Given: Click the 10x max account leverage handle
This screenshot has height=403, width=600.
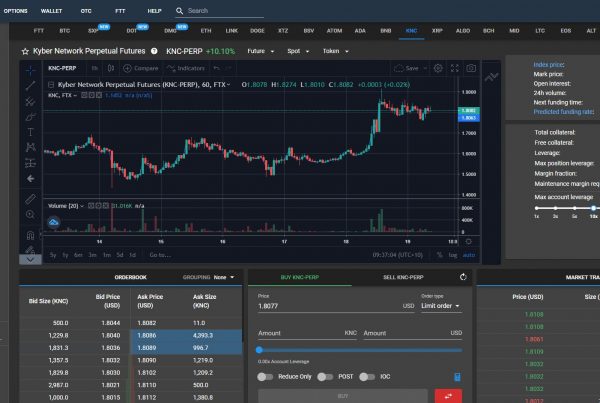Looking at the screenshot, I should (593, 208).
